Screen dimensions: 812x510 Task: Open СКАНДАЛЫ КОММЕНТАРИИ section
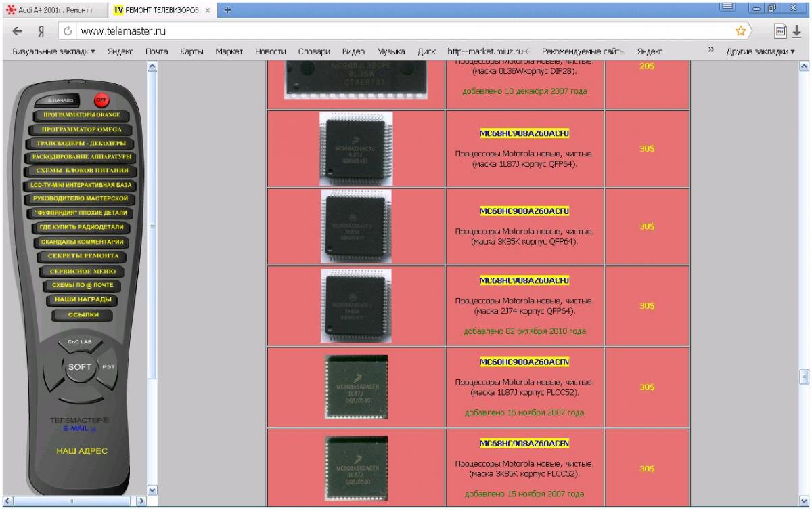81,242
